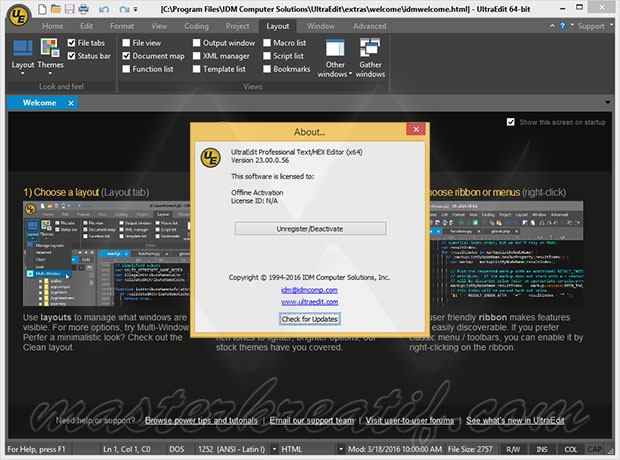Enable the XML manager checkbox
This screenshot has width=620, height=460.
(x=197, y=56)
